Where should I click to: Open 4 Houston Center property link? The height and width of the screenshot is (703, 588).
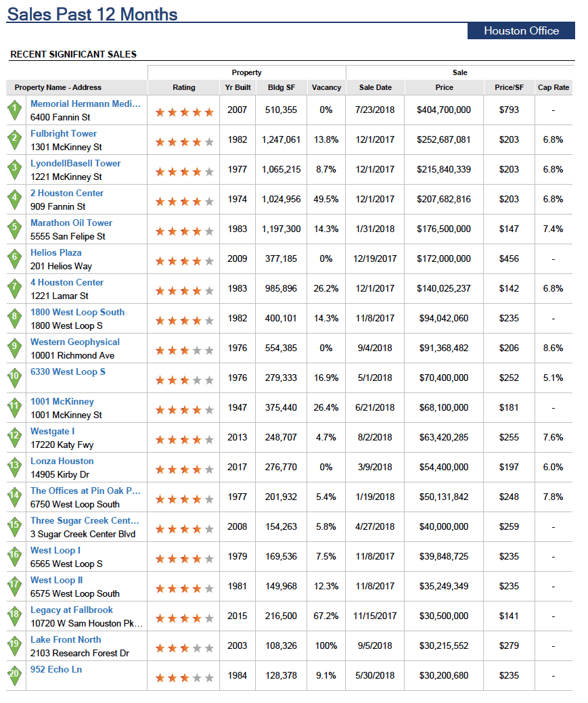point(67,282)
